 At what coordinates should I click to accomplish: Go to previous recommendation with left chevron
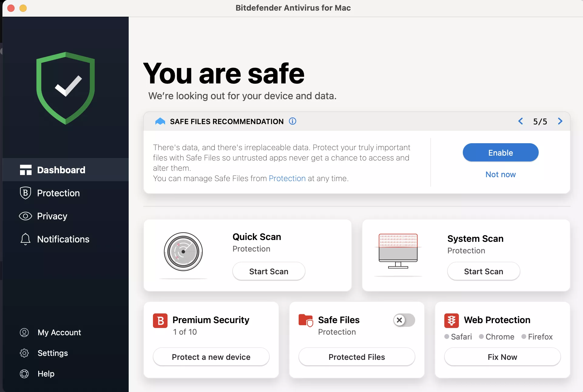pos(520,121)
